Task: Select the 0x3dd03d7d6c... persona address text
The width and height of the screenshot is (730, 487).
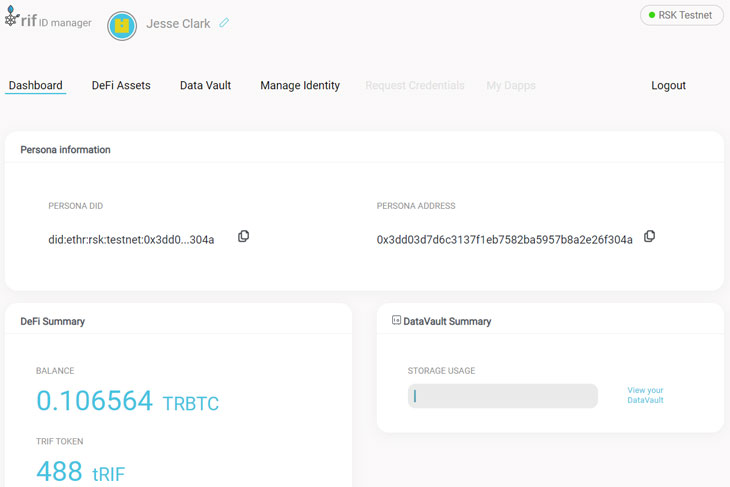Action: [x=505, y=240]
